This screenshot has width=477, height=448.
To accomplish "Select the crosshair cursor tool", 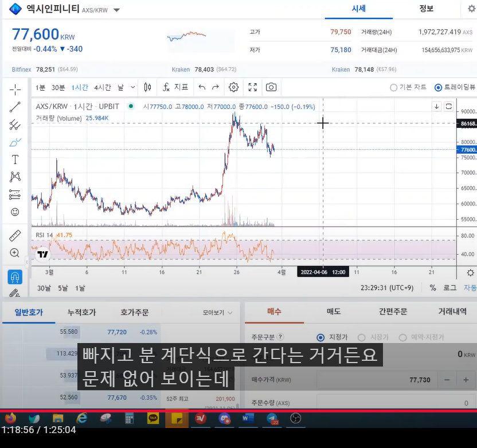I will pos(15,89).
